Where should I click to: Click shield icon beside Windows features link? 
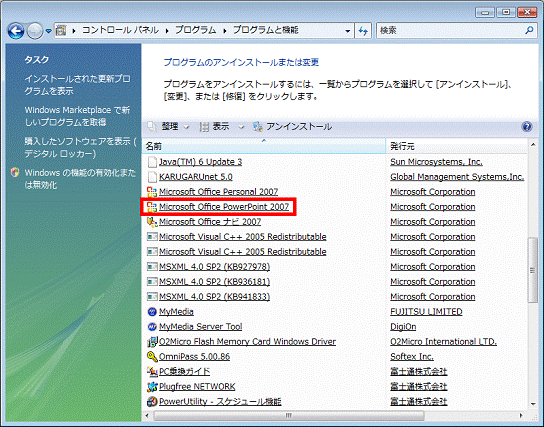coord(15,172)
